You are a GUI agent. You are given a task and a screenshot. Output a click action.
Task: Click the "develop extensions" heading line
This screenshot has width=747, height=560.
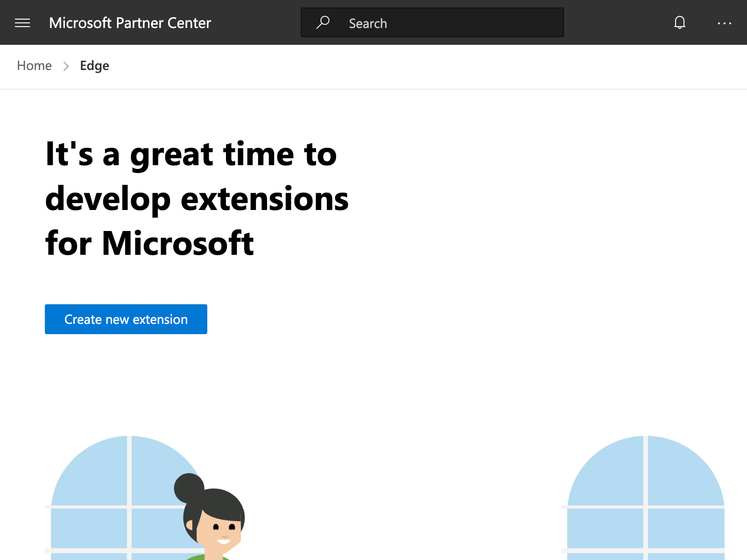[x=197, y=199]
